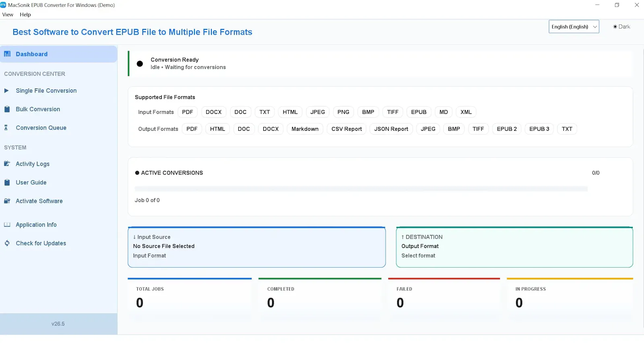644x346 pixels.
Task: Open the User Guide label
Action: [x=31, y=182]
